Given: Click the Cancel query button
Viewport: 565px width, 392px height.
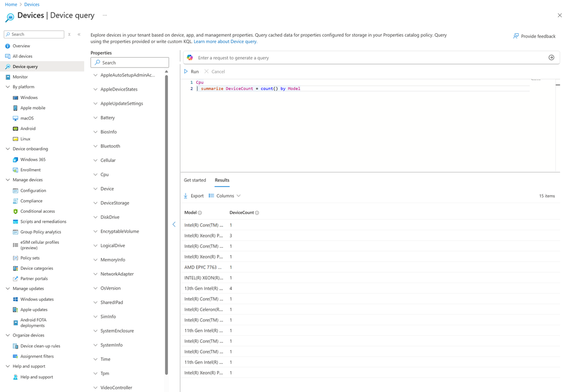Looking at the screenshot, I should click(214, 72).
